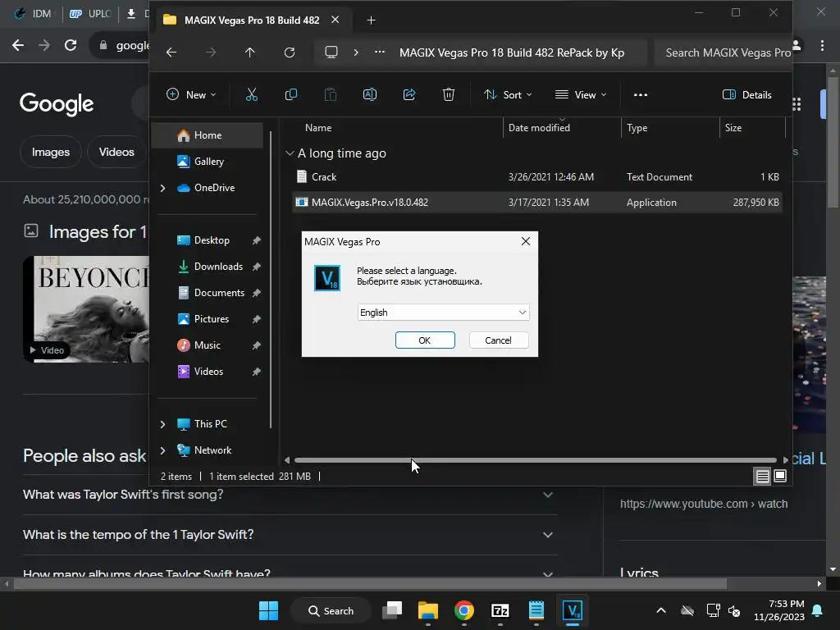Click Chrome's back arrow
Screen dimensions: 840x630
pos(18,45)
